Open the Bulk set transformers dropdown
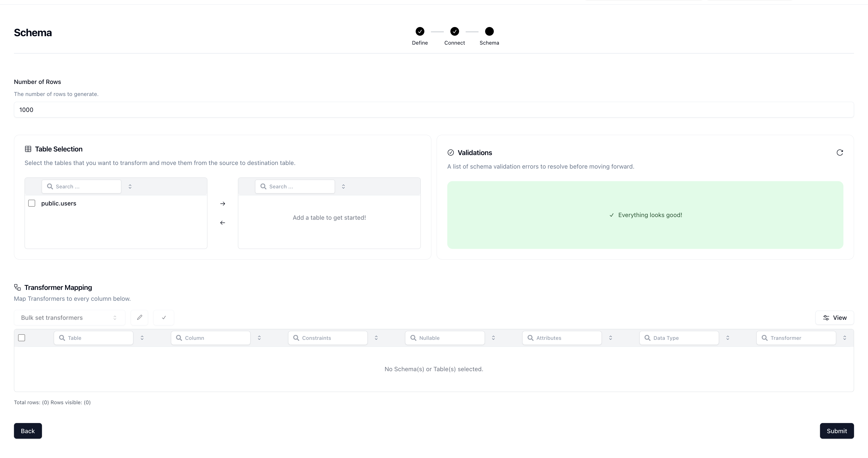868x458 pixels. tap(69, 317)
